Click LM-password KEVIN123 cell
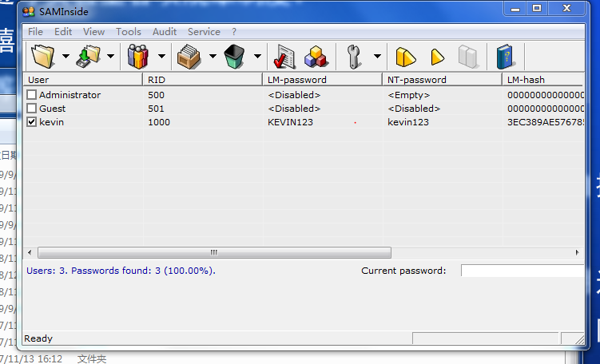 pyautogui.click(x=290, y=122)
